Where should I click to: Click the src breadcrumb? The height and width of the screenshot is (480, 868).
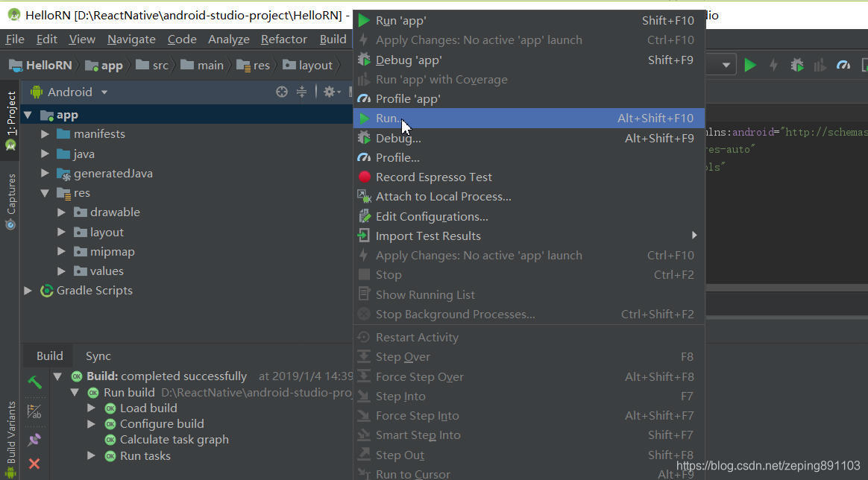pos(152,66)
